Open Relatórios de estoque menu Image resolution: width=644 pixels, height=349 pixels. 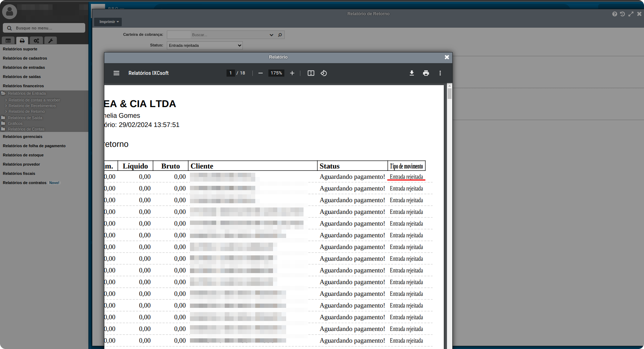click(x=23, y=155)
